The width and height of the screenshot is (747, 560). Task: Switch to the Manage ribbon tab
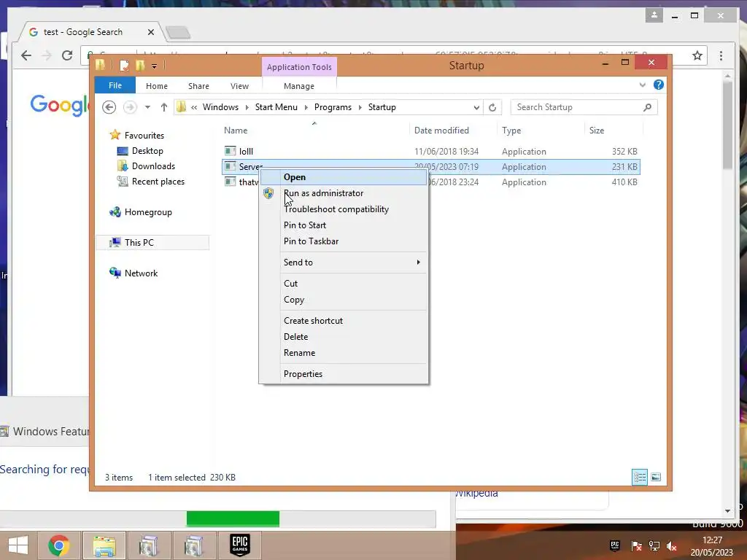(299, 86)
